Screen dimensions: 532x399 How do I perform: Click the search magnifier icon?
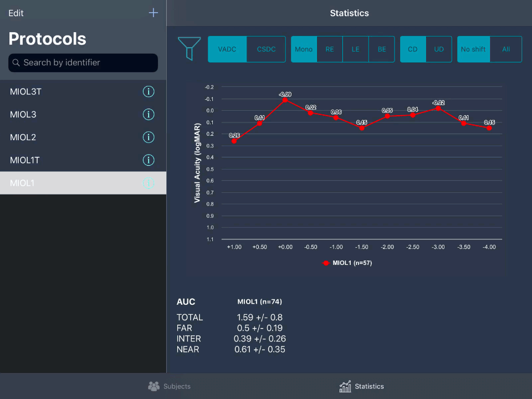[16, 63]
